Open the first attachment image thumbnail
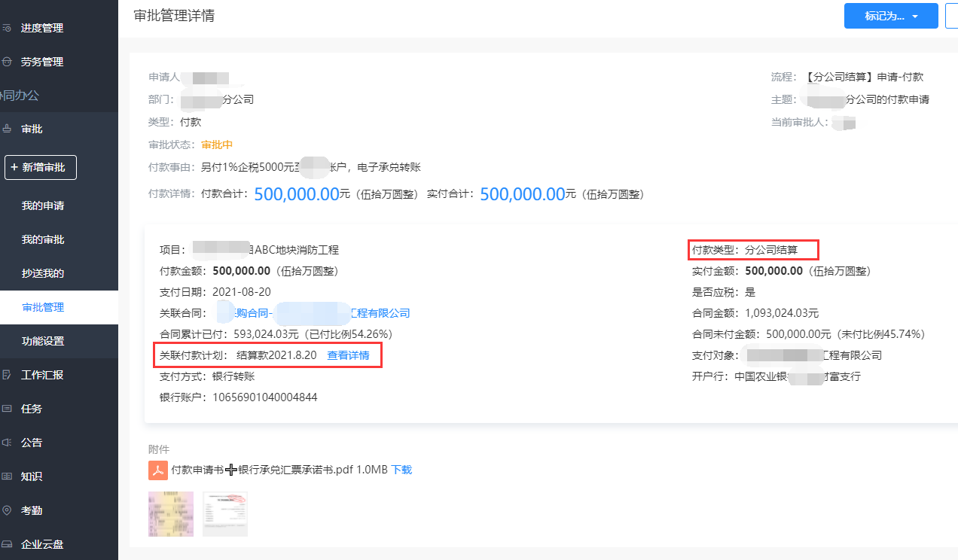 171,514
